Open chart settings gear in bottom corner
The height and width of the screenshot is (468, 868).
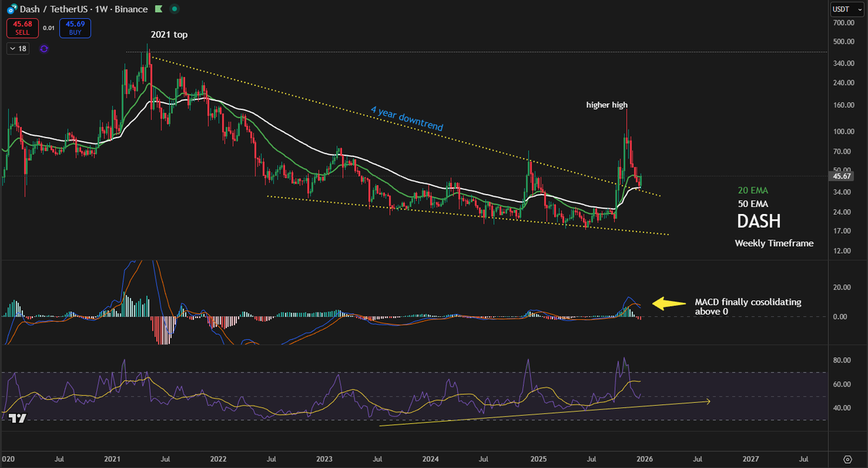(848, 459)
